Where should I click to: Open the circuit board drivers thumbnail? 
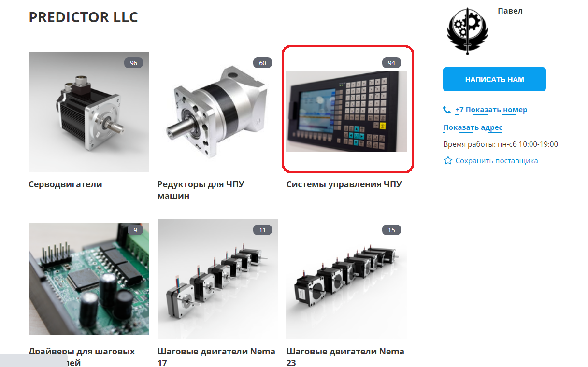(89, 279)
